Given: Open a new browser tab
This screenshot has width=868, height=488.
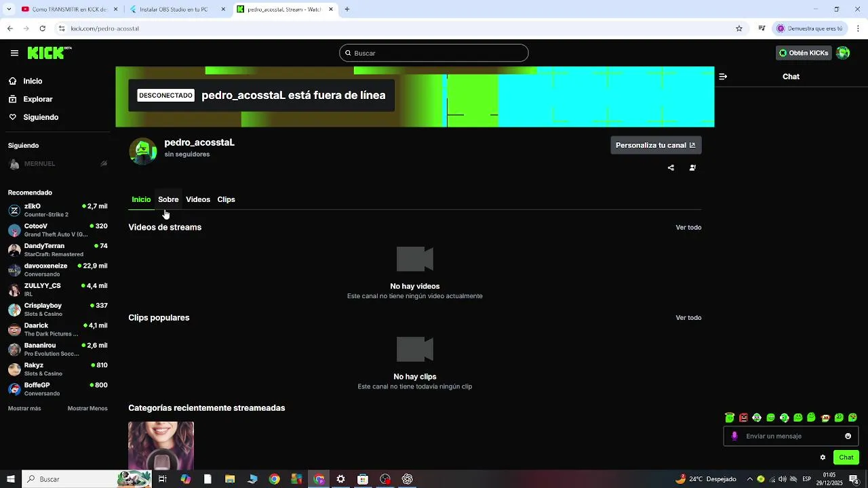Looking at the screenshot, I should tap(347, 9).
